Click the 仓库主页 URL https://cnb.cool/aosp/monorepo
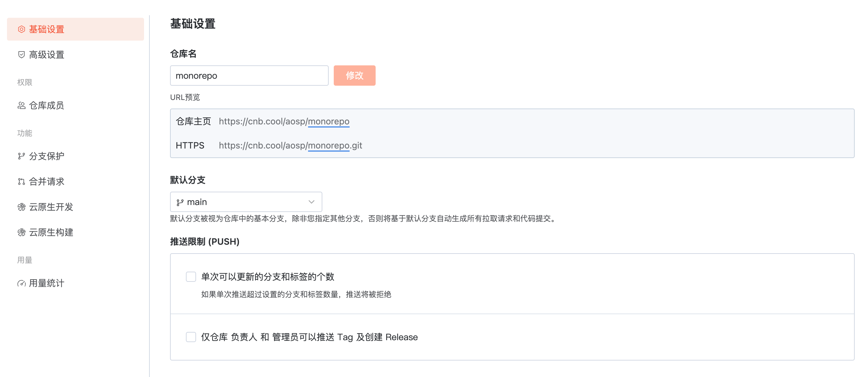The width and height of the screenshot is (868, 377). (284, 121)
